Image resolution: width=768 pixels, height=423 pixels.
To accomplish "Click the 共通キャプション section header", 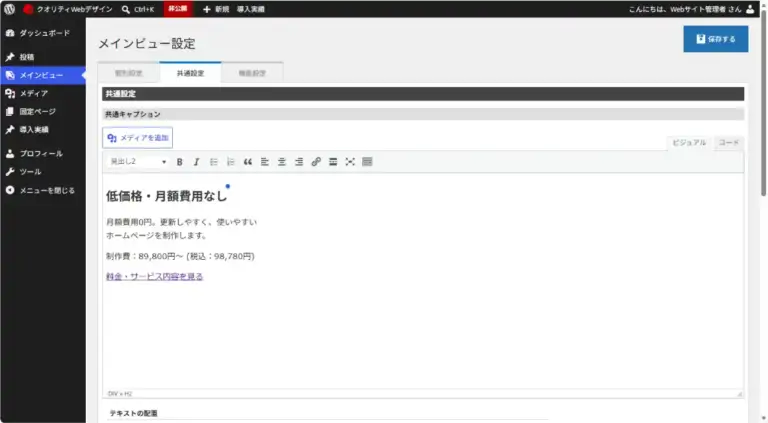I will tap(423, 114).
